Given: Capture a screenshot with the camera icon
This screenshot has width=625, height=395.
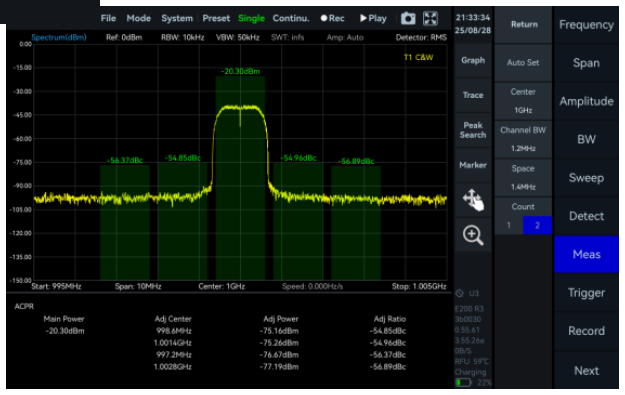Looking at the screenshot, I should click(x=408, y=18).
